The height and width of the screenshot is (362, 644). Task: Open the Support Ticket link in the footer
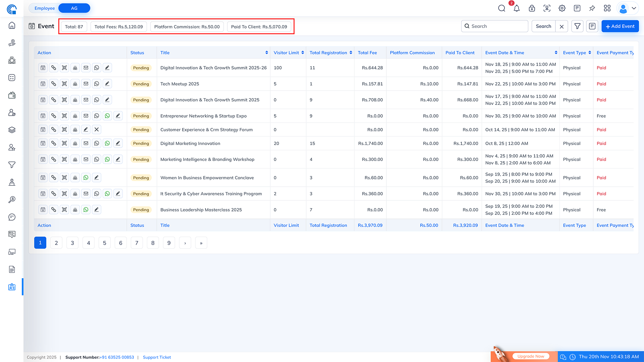coord(157,357)
